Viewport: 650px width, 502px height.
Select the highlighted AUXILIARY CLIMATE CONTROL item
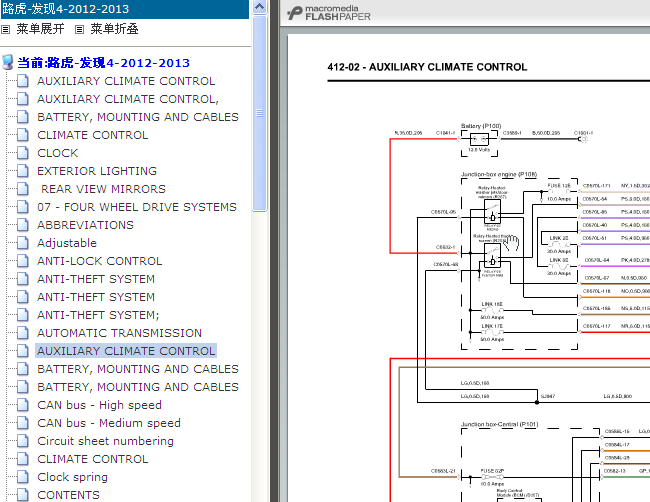coord(126,351)
